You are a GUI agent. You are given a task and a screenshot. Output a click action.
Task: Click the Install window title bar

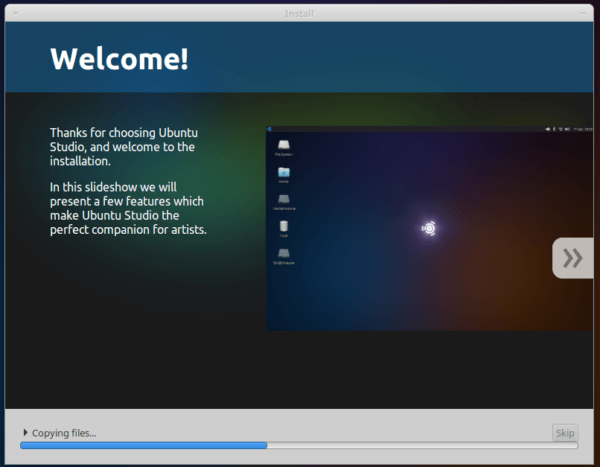299,13
